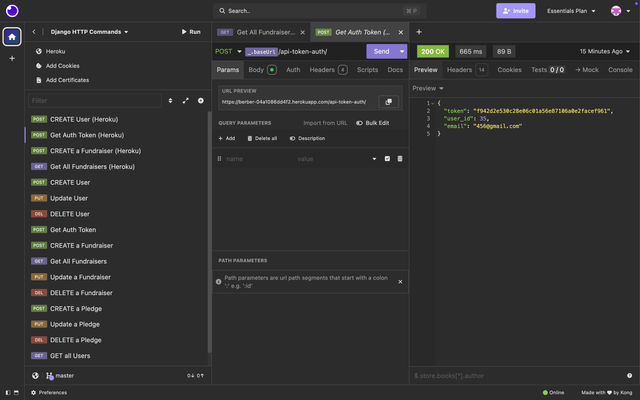Click the layout switch icon in status bar
This screenshot has width=640, height=400.
coord(16,393)
